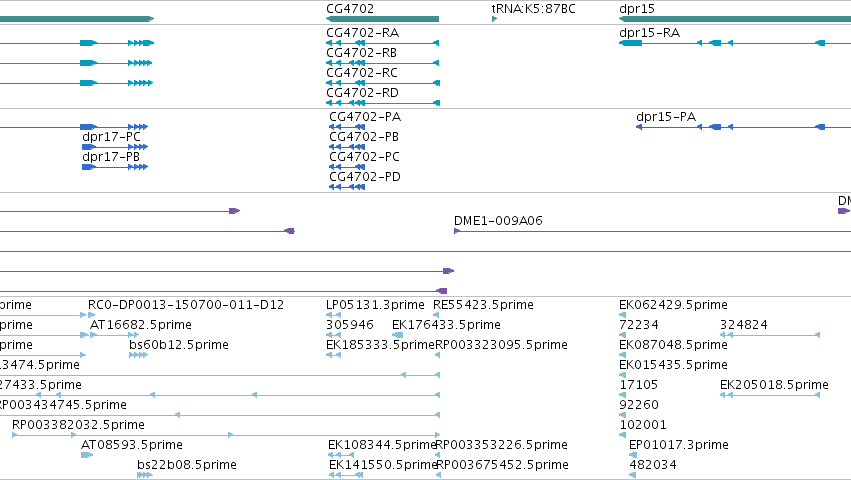Viewport: 851px width, 480px height.
Task: Click the 305946 feature label
Action: pos(350,325)
